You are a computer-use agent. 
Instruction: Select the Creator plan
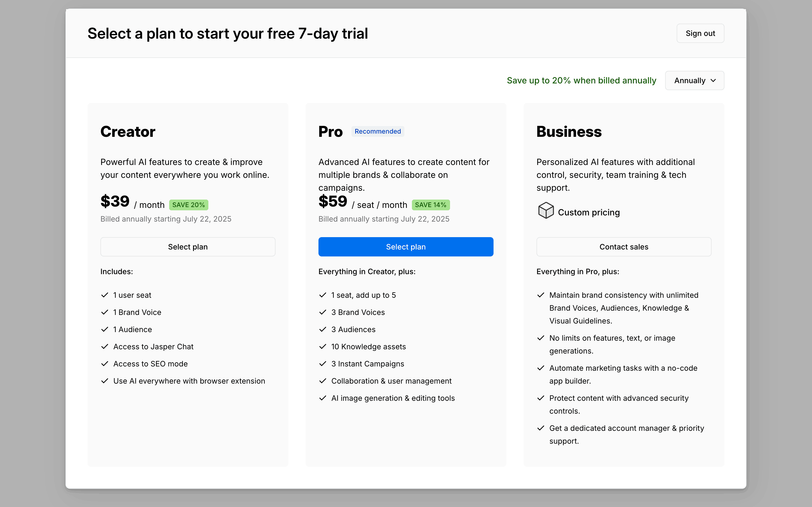click(x=188, y=247)
